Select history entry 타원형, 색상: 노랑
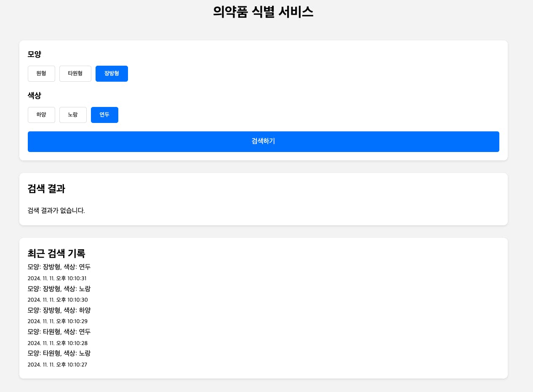 (x=59, y=353)
